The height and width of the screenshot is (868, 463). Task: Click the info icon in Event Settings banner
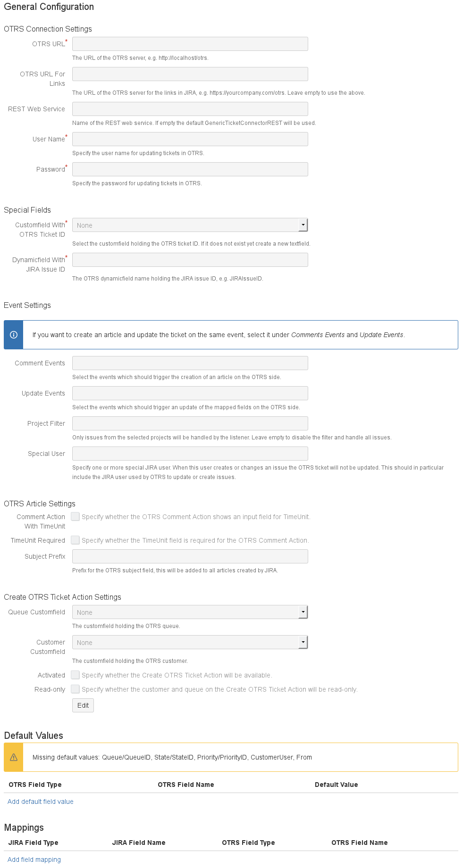(x=14, y=335)
